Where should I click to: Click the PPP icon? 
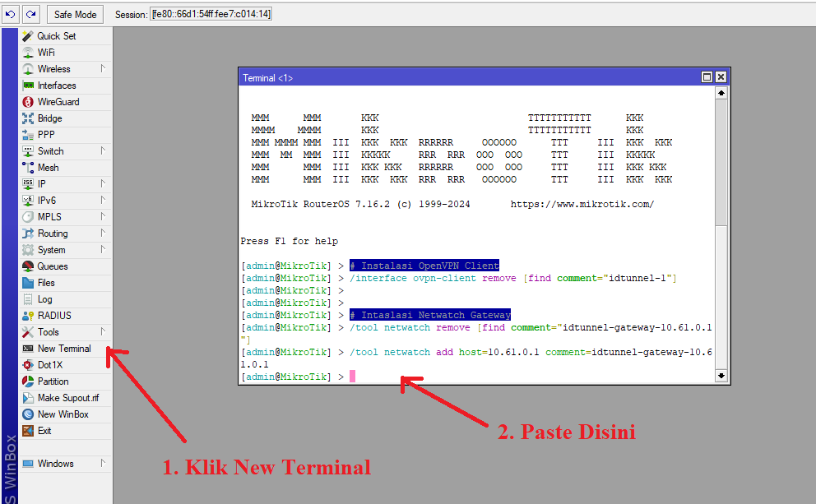point(28,135)
